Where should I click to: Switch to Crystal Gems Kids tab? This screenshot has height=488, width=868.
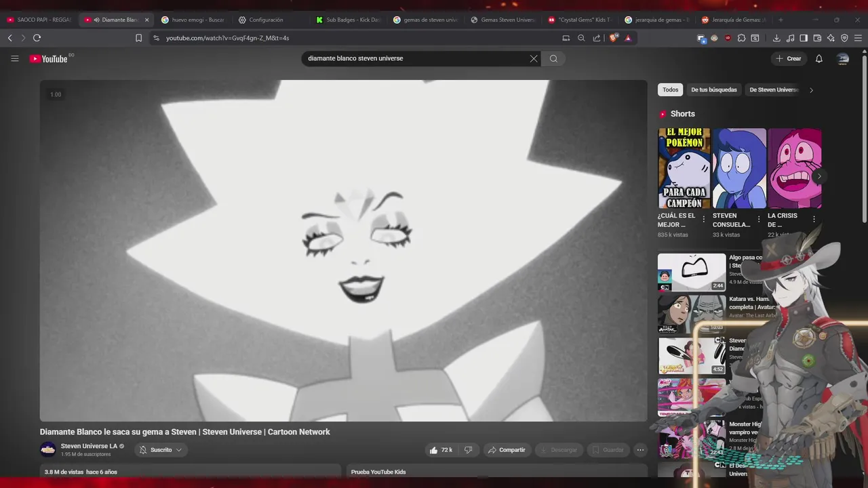[580, 20]
